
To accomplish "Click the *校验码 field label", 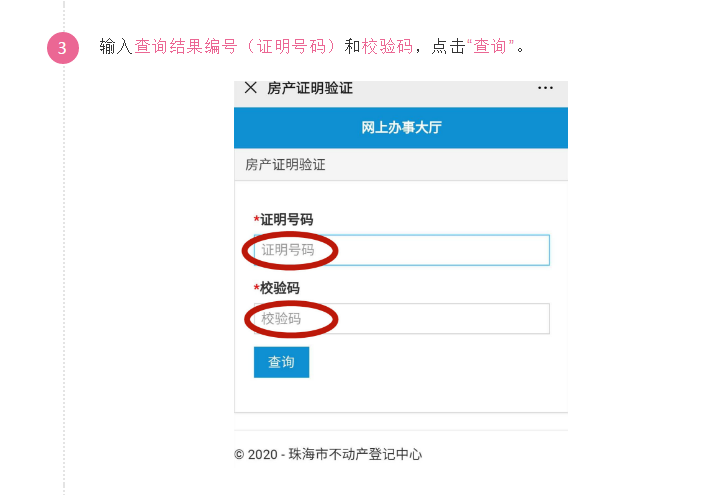I will click(276, 288).
